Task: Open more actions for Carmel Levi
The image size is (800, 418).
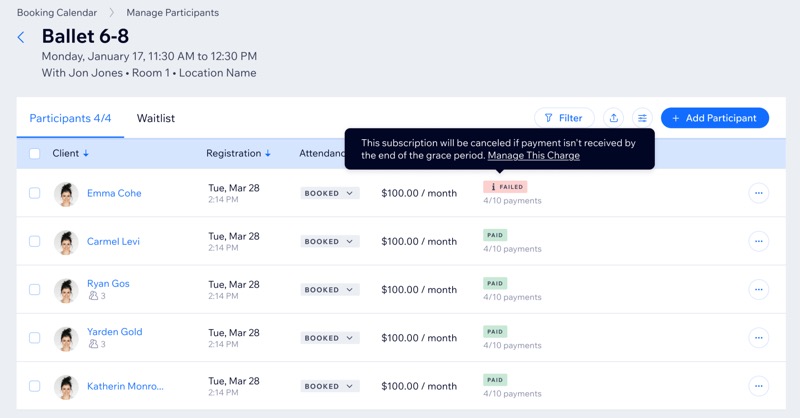Action: point(758,241)
